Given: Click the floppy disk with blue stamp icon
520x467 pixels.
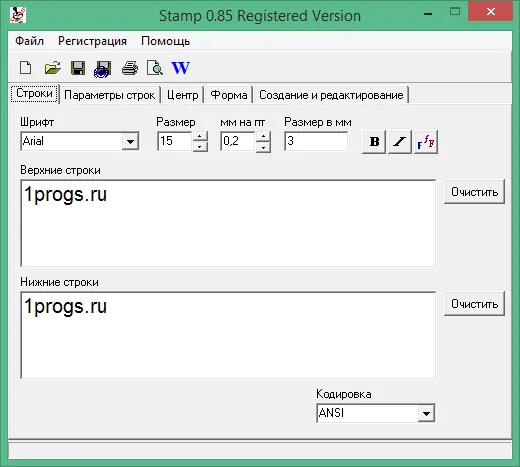Looking at the screenshot, I should tap(103, 69).
